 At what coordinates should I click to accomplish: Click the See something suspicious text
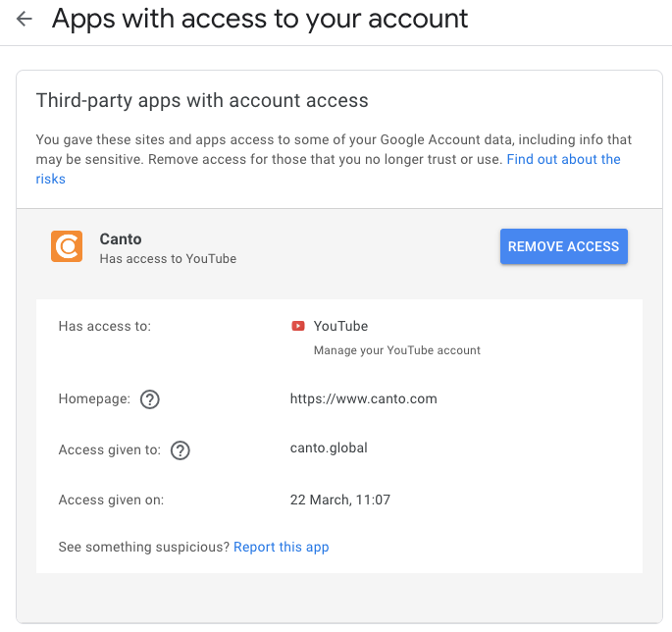click(x=144, y=547)
